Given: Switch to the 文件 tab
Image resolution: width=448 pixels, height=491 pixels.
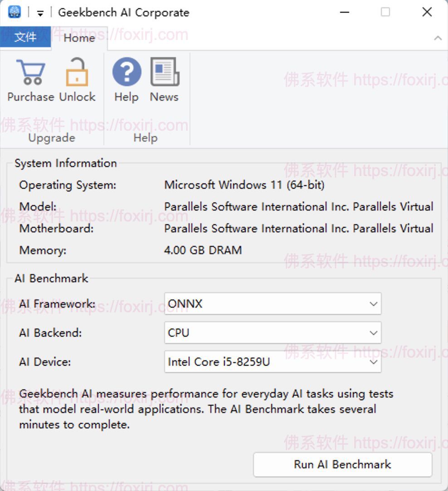Looking at the screenshot, I should [26, 38].
